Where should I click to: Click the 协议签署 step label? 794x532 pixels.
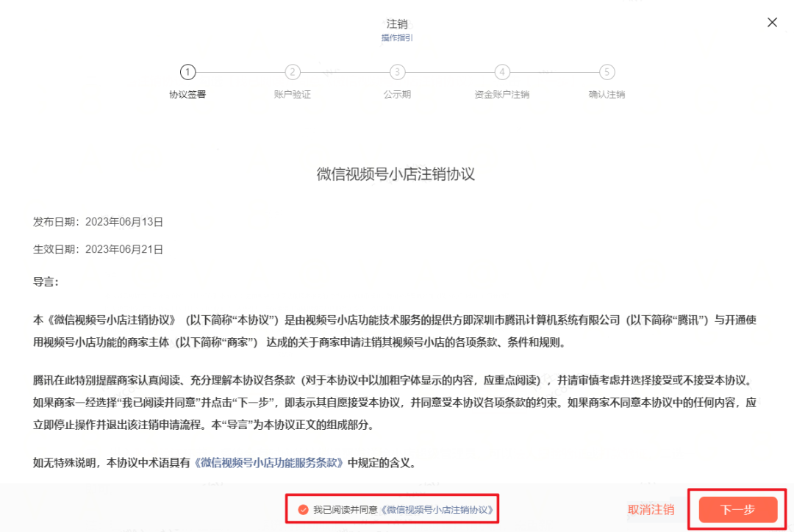[x=188, y=94]
